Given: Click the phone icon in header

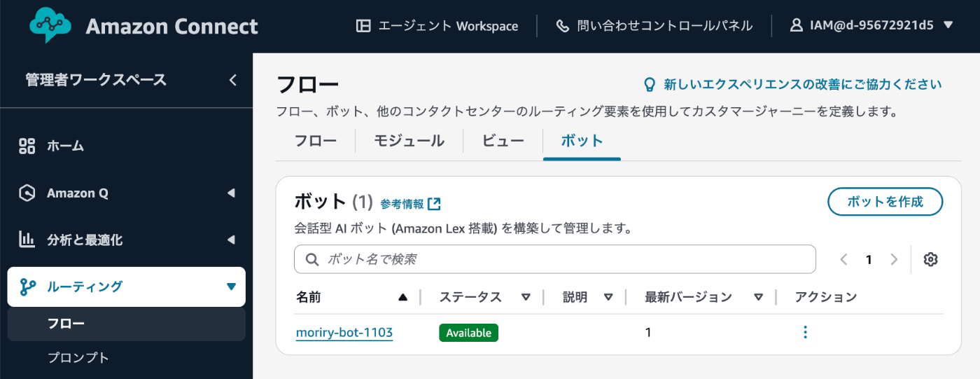Looking at the screenshot, I should click(x=563, y=26).
